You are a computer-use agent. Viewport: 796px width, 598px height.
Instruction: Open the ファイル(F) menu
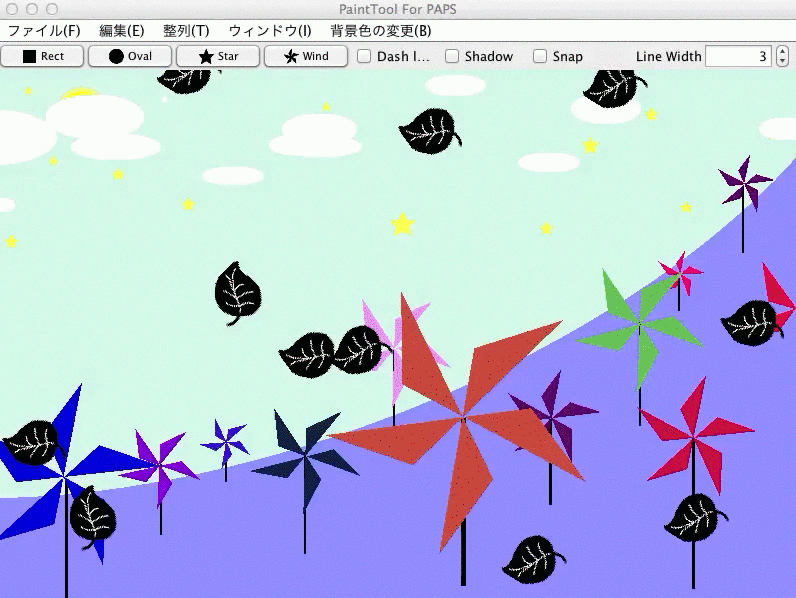tap(44, 30)
